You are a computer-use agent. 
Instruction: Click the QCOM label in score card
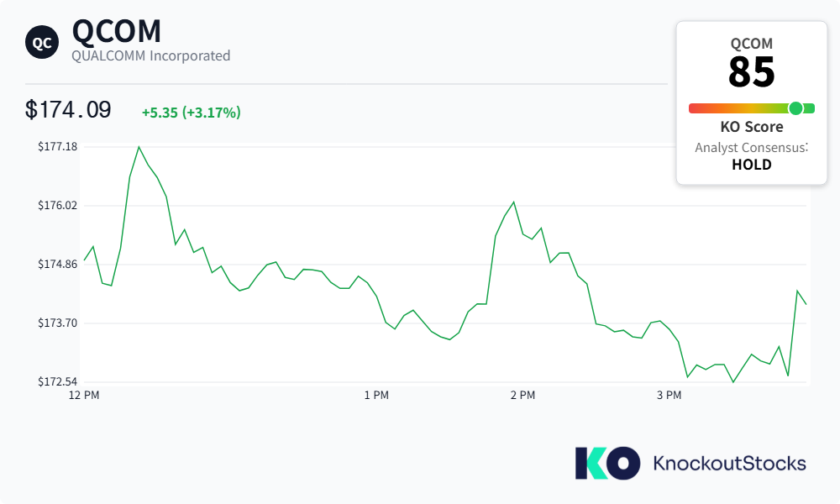(752, 44)
